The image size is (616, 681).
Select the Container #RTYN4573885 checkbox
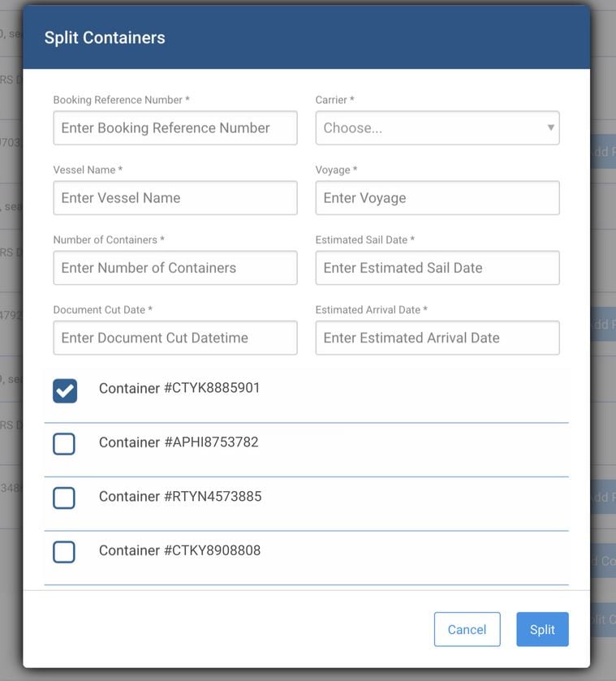[x=64, y=498]
